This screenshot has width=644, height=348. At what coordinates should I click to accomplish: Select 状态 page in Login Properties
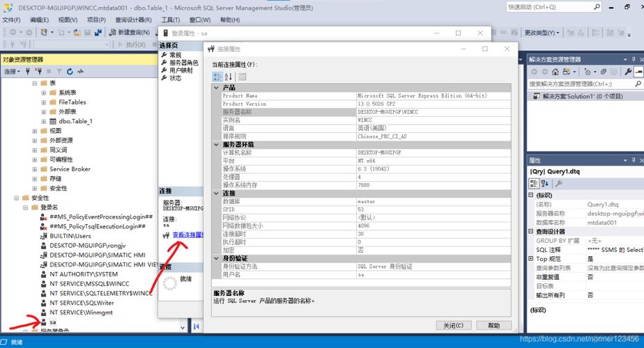tap(176, 78)
